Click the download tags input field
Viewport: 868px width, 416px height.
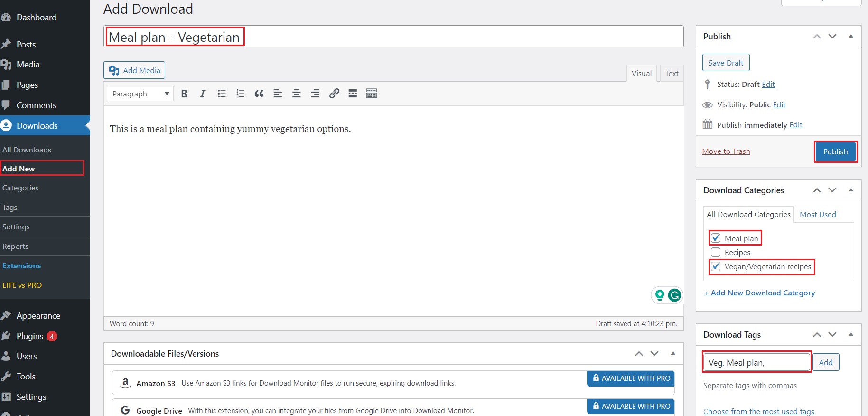(756, 362)
